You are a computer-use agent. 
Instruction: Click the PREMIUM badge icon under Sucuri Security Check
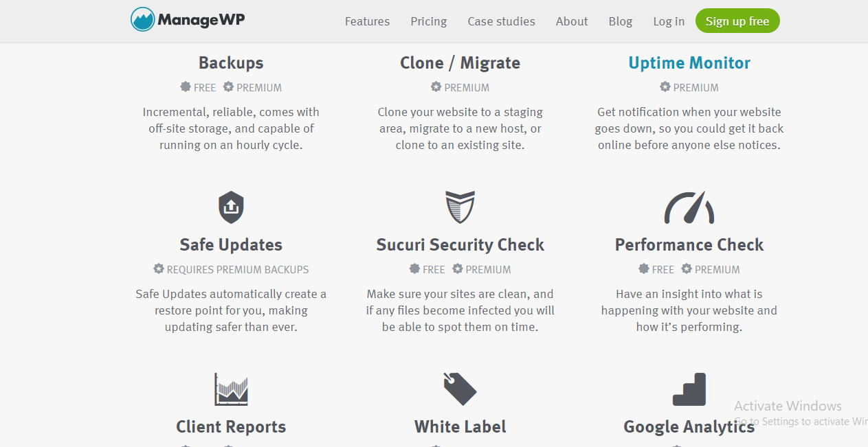(458, 269)
